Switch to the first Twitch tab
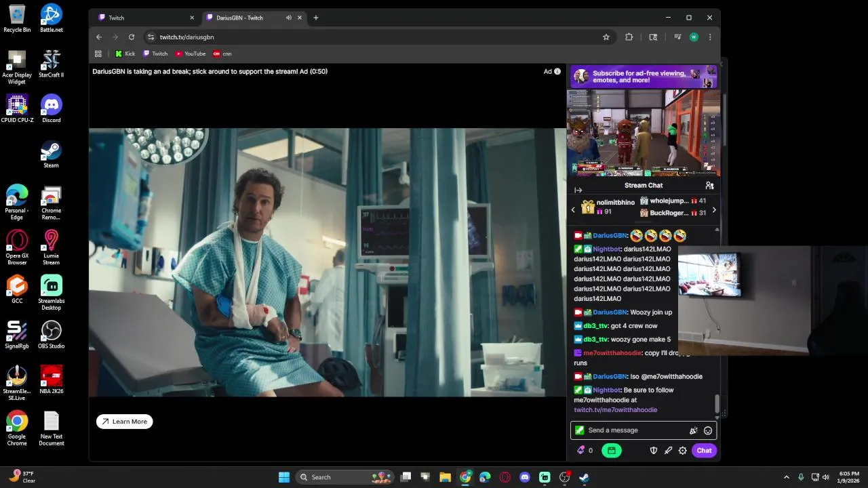Image resolution: width=868 pixels, height=488 pixels. 146,18
